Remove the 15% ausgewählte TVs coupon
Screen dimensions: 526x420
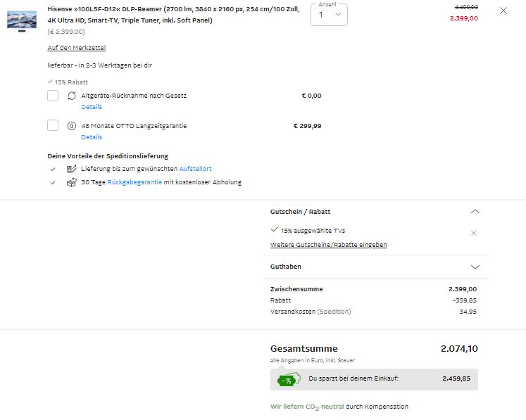[x=474, y=233]
